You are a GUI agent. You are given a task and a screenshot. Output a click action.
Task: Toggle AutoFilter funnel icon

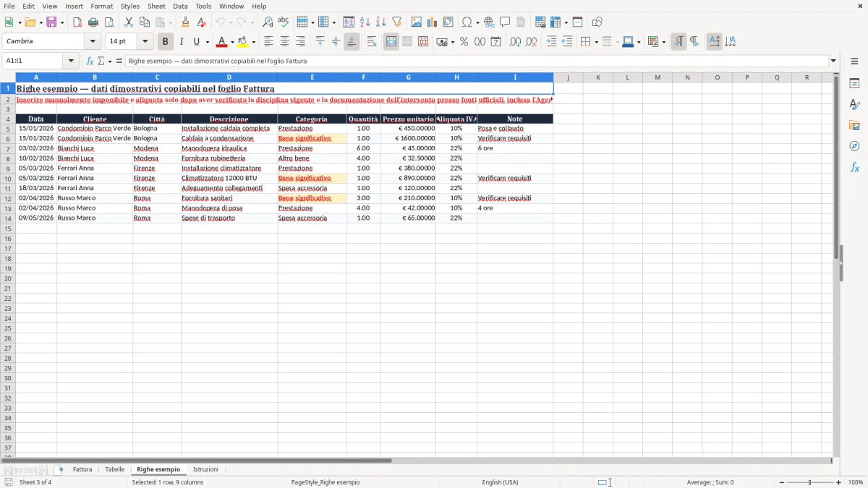coord(397,22)
